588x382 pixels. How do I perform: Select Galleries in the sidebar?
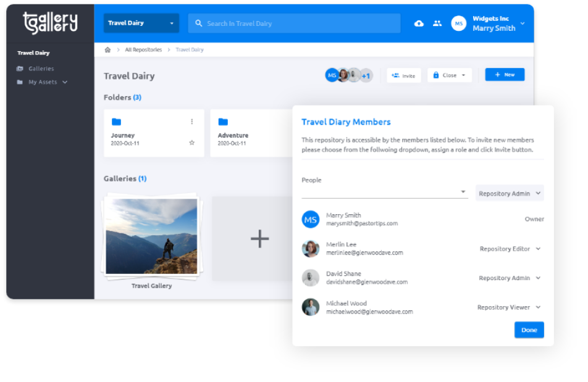point(41,69)
